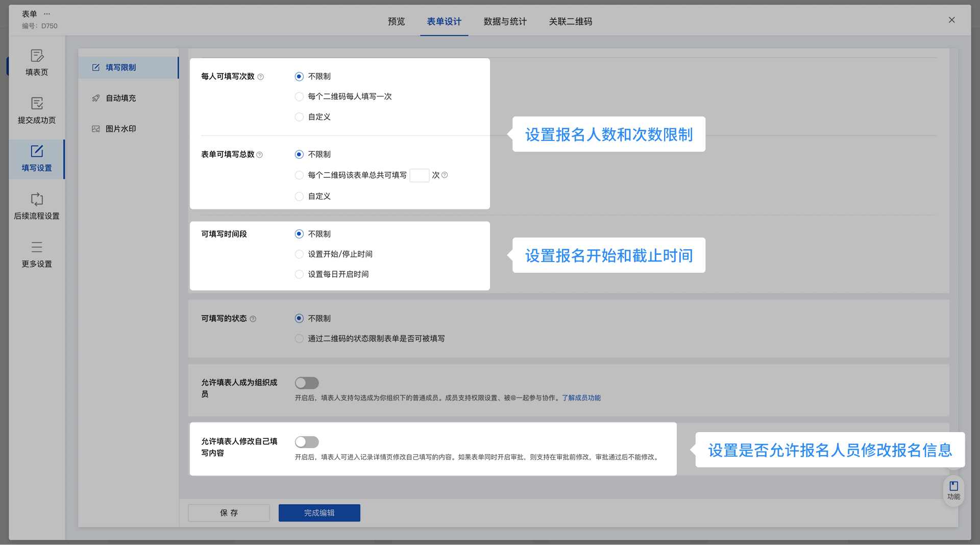Click the 完成编辑 button
This screenshot has height=545, width=980.
tap(319, 513)
